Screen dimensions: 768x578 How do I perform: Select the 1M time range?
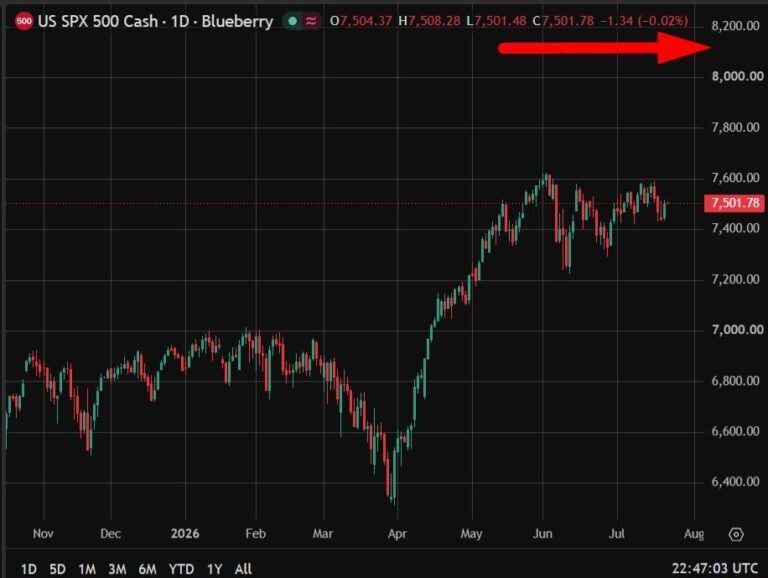pos(87,569)
